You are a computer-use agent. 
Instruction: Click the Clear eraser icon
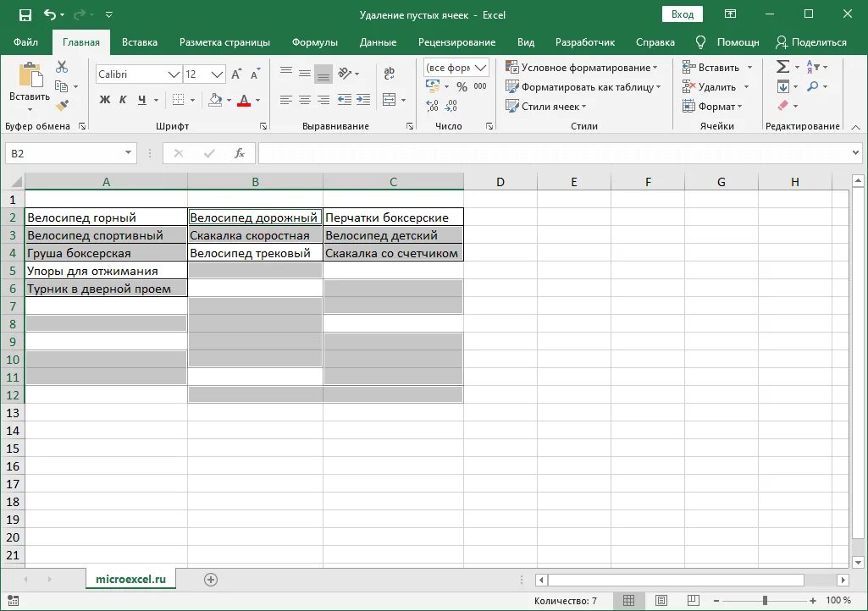tap(782, 105)
